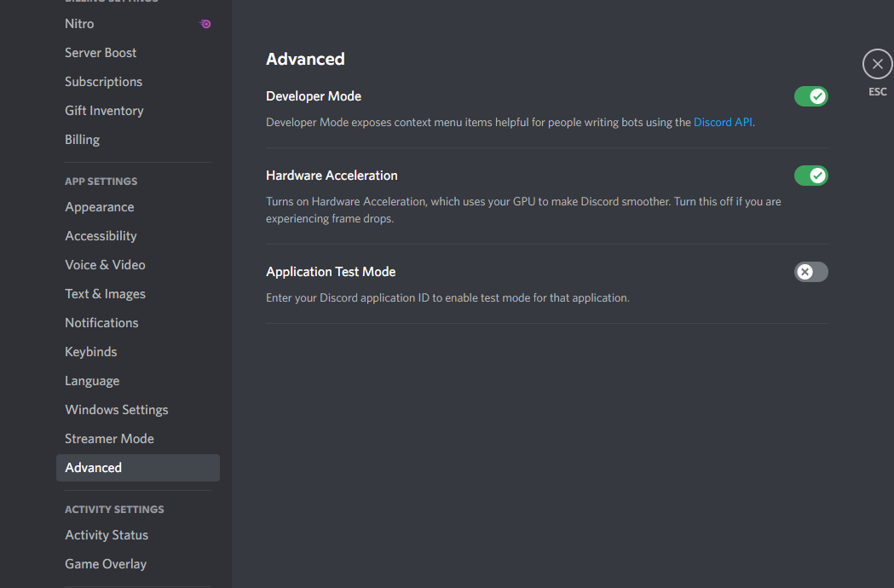Configure Keybinds
This screenshot has width=894, height=588.
(90, 351)
